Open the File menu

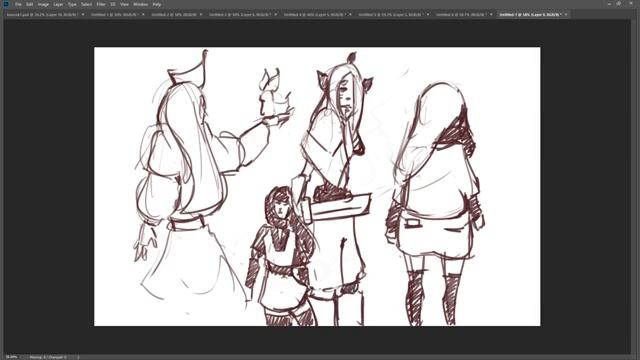(x=18, y=4)
